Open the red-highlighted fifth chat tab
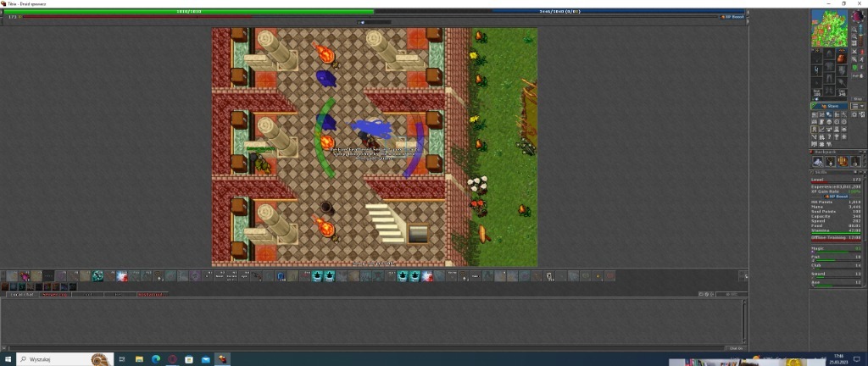Image resolution: width=868 pixels, height=366 pixels. 152,294
